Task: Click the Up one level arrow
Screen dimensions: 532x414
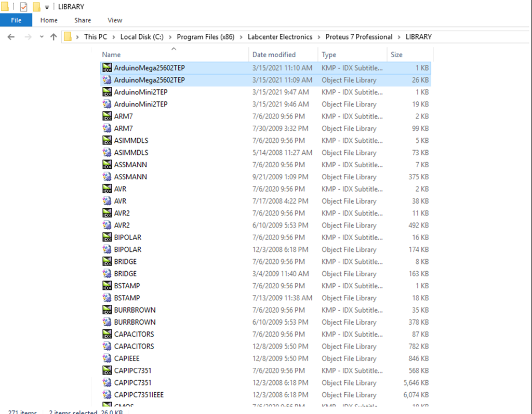Action: [53, 37]
